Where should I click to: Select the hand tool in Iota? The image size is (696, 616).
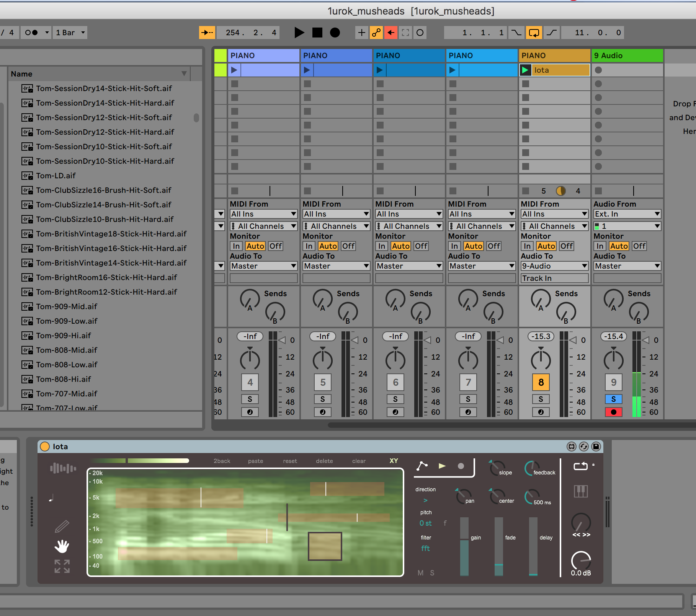(62, 546)
